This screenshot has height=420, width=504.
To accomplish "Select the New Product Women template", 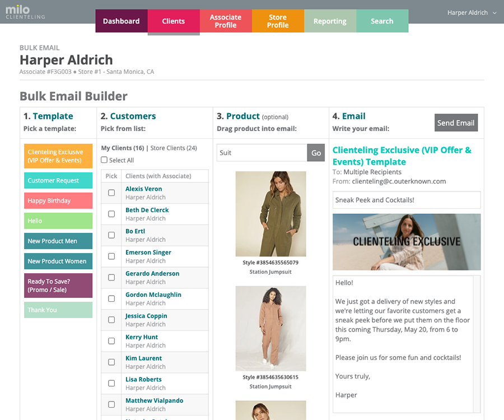I will pos(58,262).
